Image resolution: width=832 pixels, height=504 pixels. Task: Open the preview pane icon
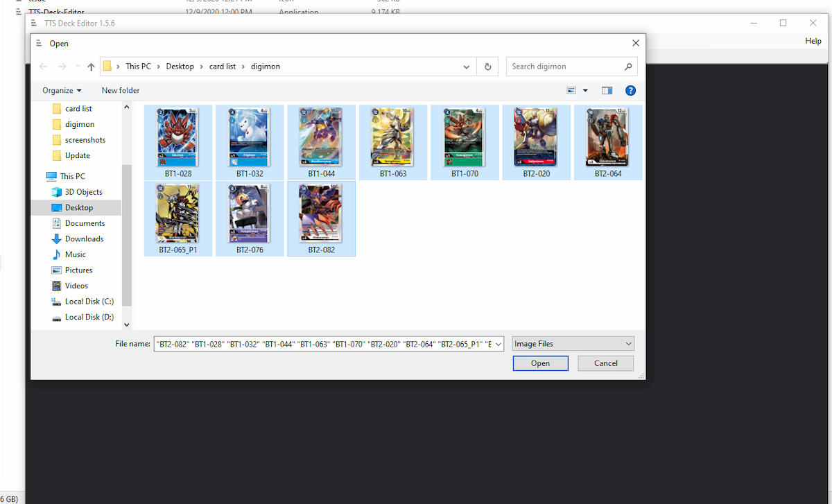[x=607, y=90]
